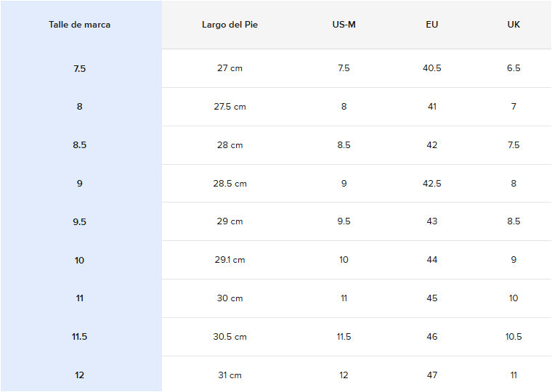
Task: Select the UK column header
Action: coord(514,25)
